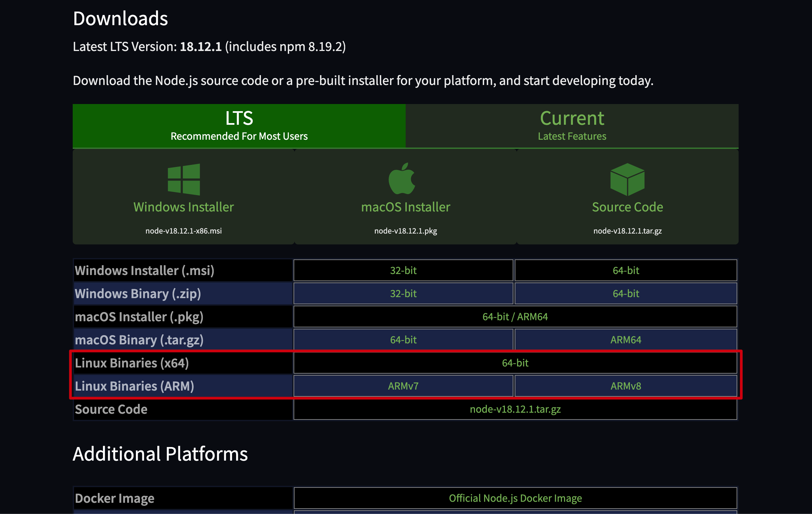The height and width of the screenshot is (514, 812).
Task: Download Linux Binaries ARMv7
Action: tap(403, 386)
